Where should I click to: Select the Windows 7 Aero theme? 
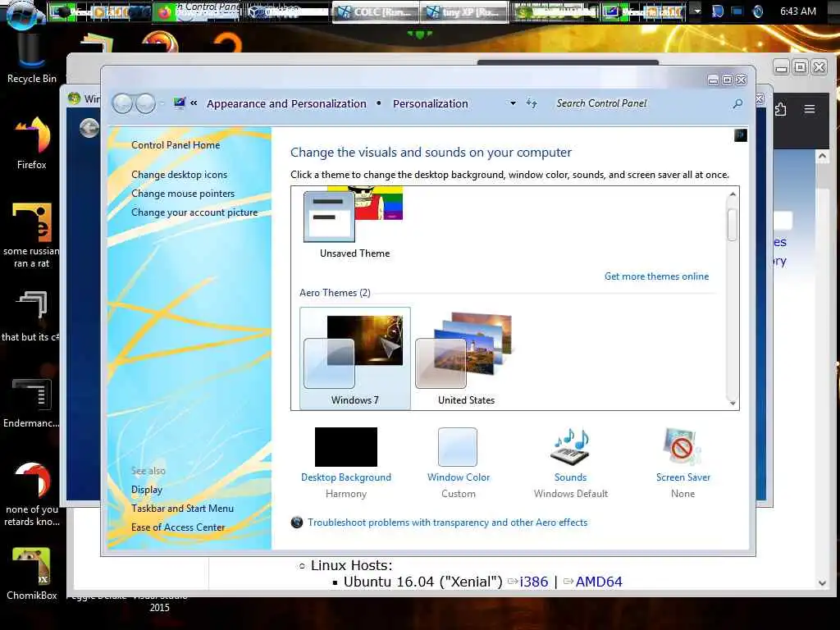354,358
